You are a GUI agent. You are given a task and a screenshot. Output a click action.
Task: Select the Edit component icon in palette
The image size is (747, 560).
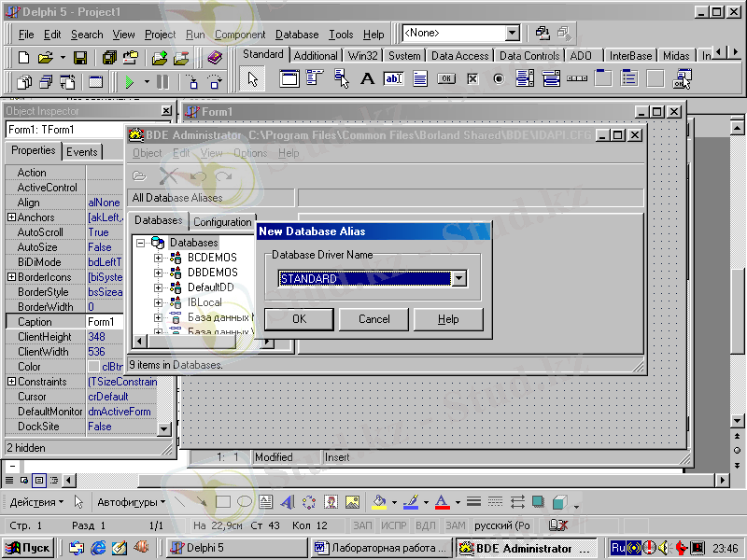point(393,79)
